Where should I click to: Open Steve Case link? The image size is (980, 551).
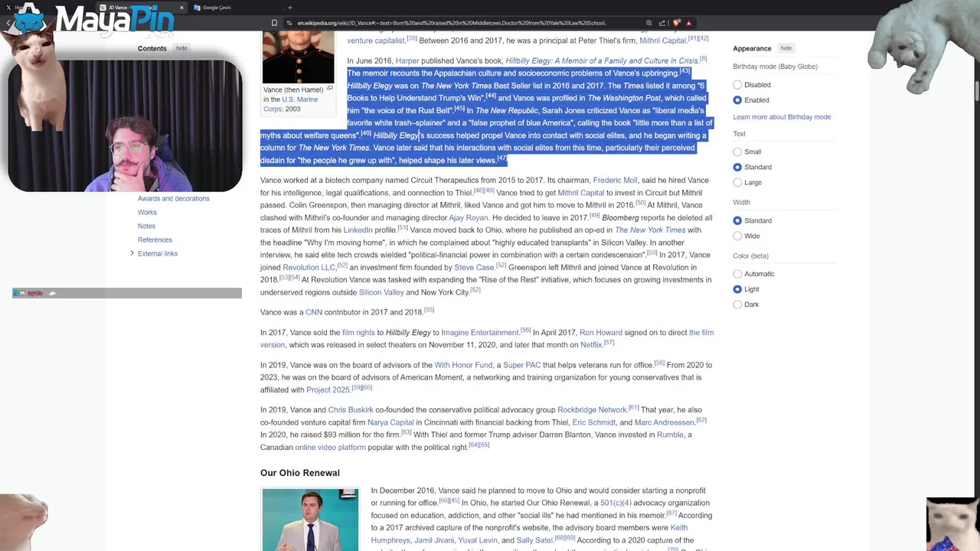[x=474, y=268]
